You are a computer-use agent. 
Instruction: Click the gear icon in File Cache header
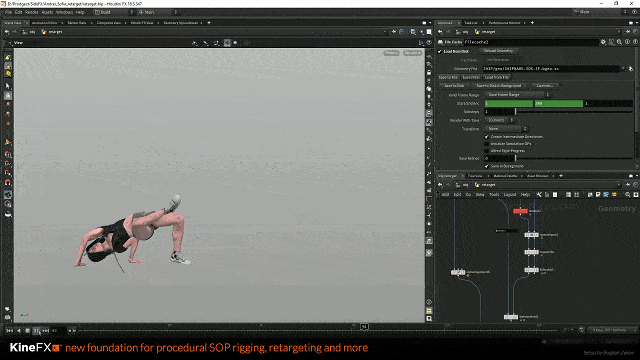(x=603, y=42)
